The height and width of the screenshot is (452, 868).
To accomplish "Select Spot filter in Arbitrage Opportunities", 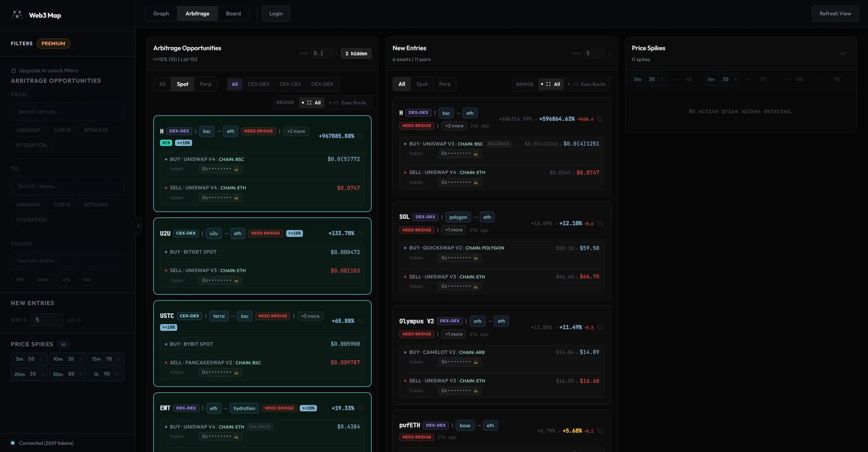I will [x=182, y=84].
